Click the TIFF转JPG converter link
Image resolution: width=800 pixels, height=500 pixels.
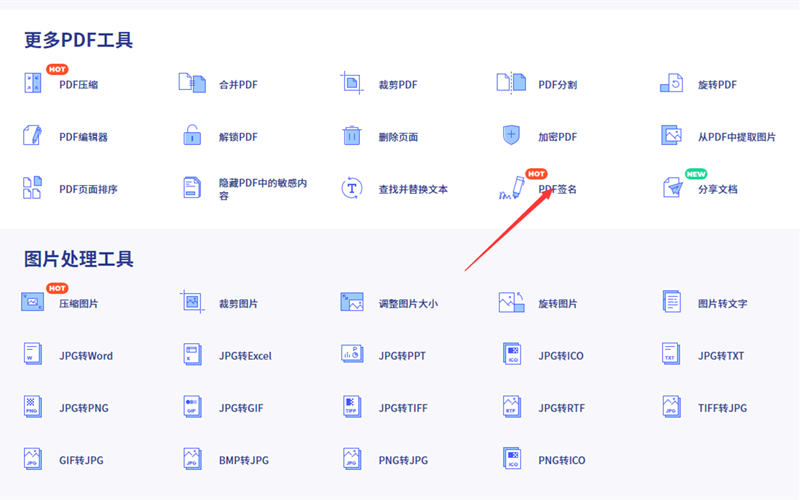pos(722,408)
